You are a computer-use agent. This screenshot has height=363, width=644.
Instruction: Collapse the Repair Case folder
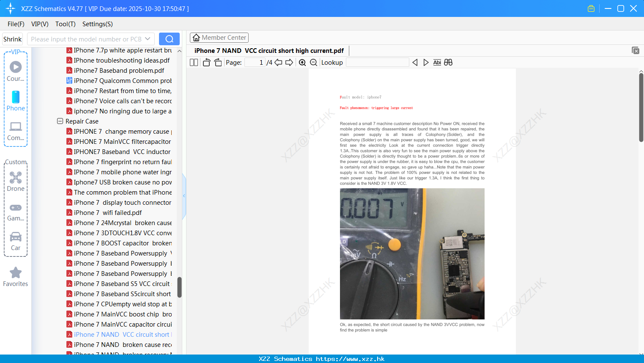tap(60, 121)
